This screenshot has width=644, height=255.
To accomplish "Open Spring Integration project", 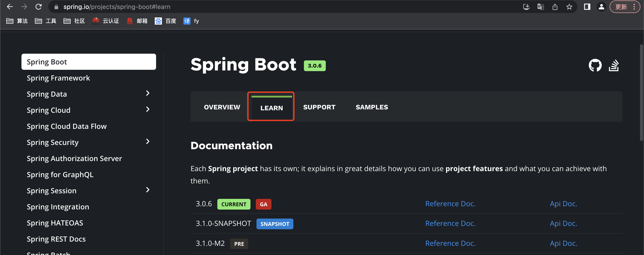I will [58, 207].
